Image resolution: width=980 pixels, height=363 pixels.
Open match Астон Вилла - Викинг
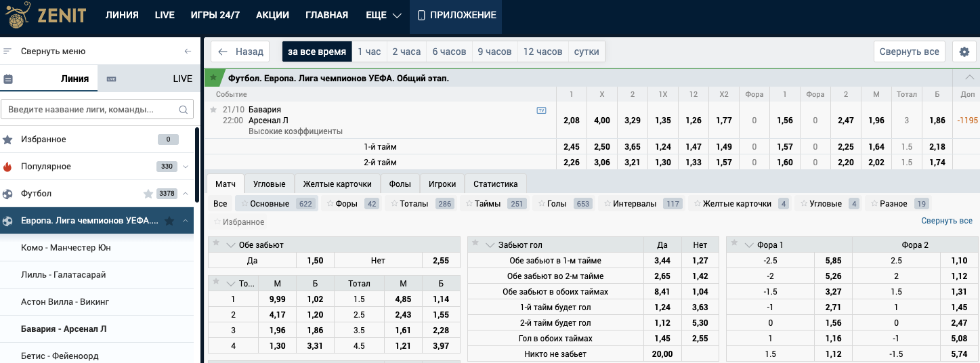65,301
